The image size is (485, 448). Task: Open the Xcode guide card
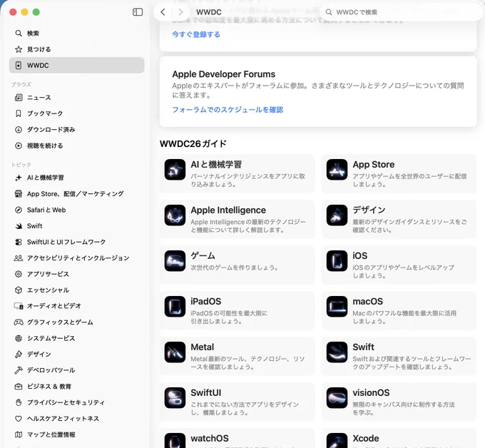click(399, 438)
